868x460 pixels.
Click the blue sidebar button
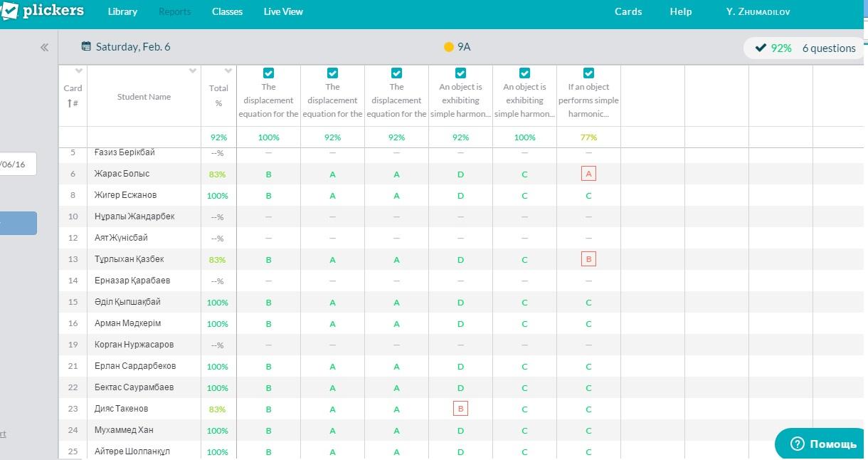tap(18, 223)
